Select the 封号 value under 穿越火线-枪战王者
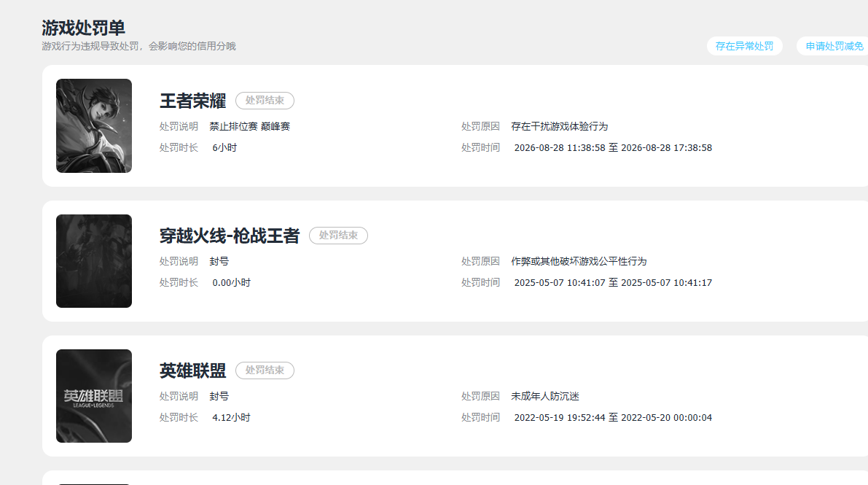 point(219,261)
